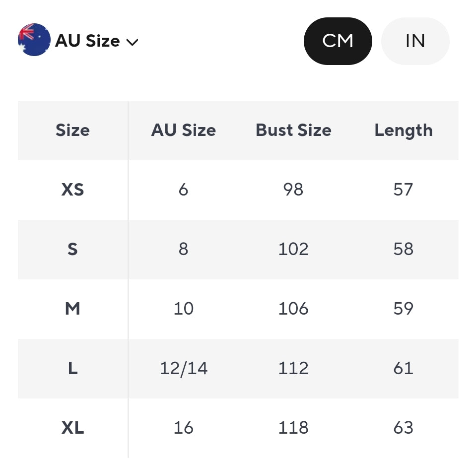Screen dimensions: 476x459
Task: Switch units to CM
Action: (x=338, y=41)
